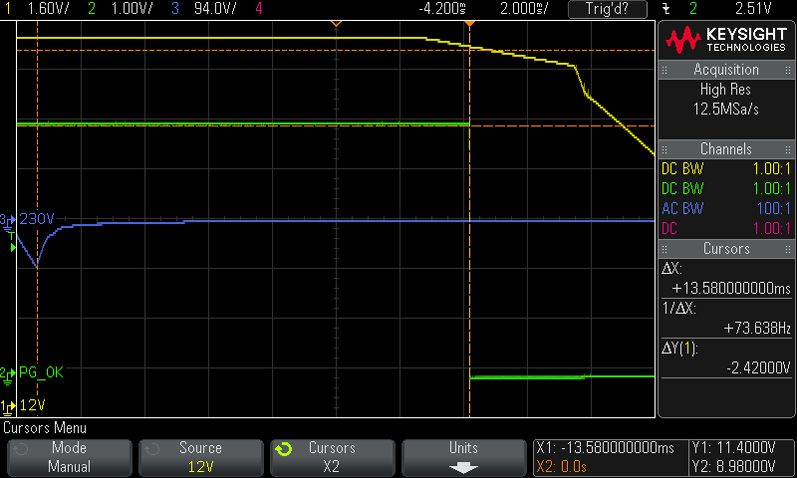Click the falling edge trigger icon
The height and width of the screenshot is (478, 797).
pos(666,9)
